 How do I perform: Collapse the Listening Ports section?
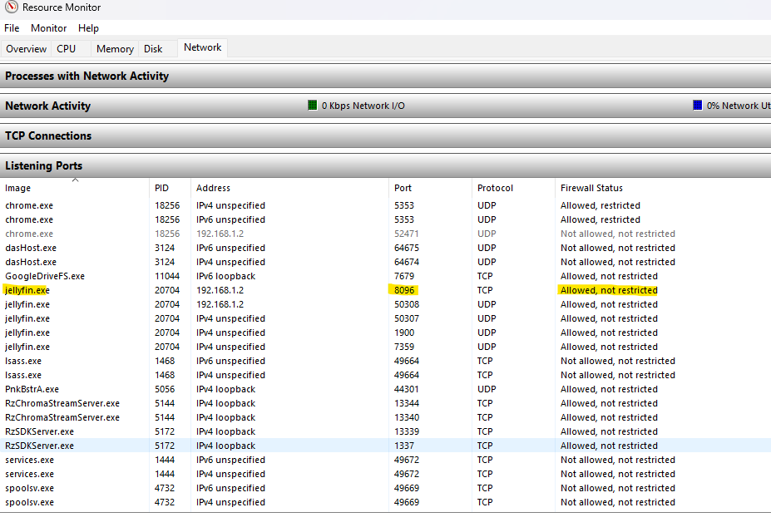(x=44, y=166)
